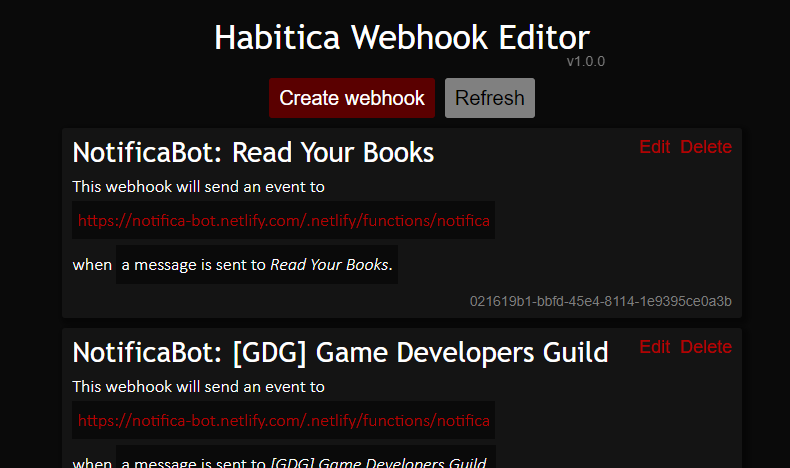Delete the Read Your Books webhook
The width and height of the screenshot is (790, 468).
click(706, 147)
